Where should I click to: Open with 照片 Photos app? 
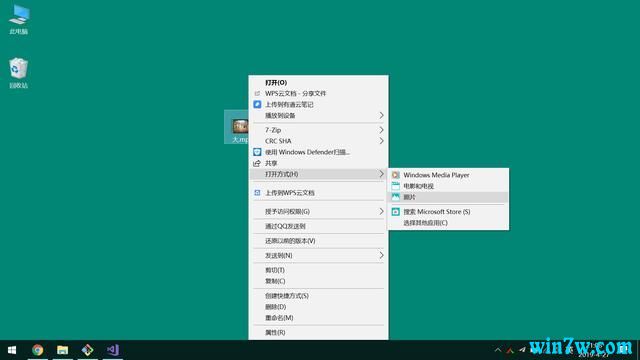coord(448,197)
